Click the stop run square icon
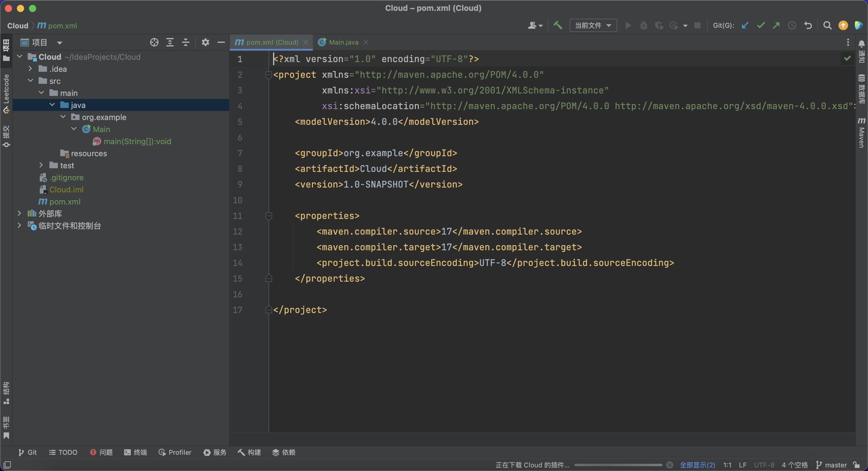 click(x=697, y=25)
